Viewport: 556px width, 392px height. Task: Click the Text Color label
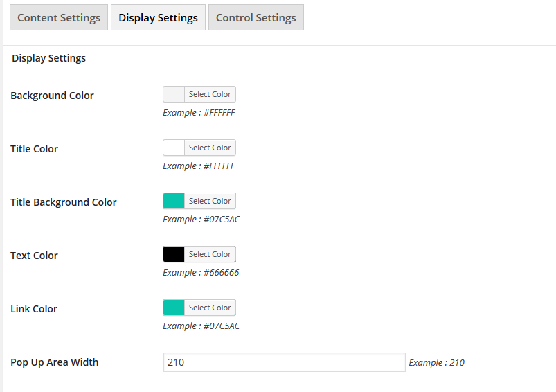click(34, 256)
